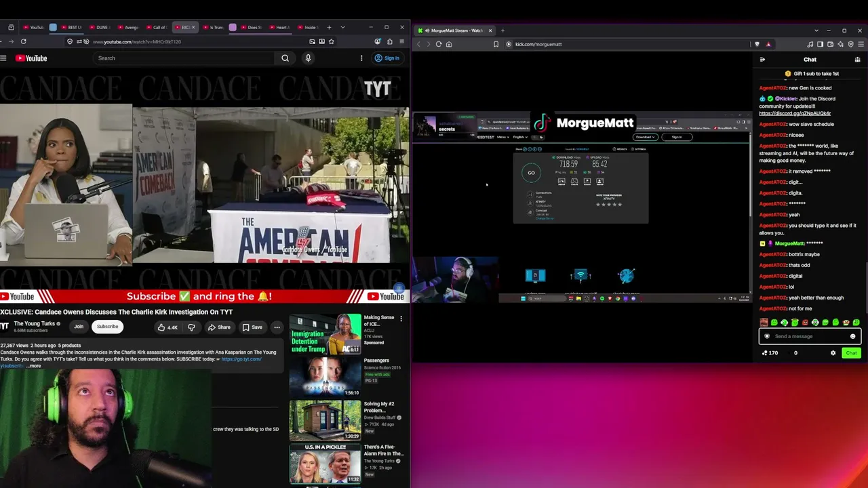Focus the YouTube search box
868x488 pixels.
pyautogui.click(x=184, y=58)
